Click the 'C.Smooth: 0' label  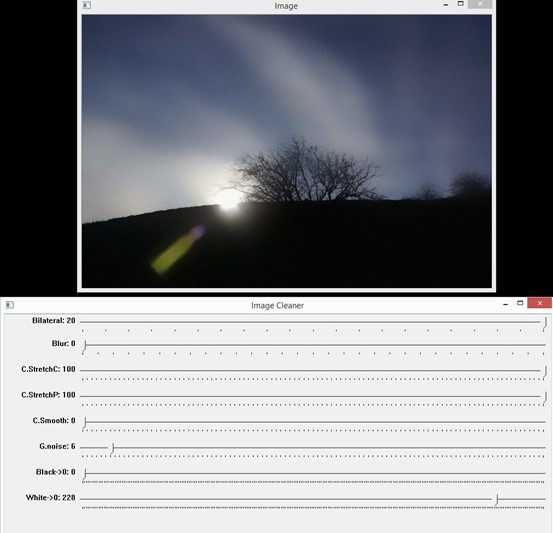54,420
